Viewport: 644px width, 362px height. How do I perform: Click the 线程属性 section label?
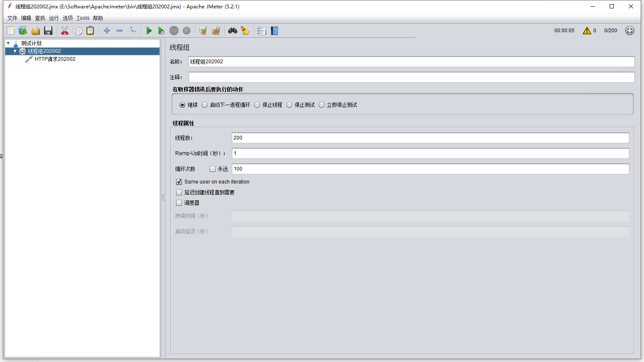183,123
